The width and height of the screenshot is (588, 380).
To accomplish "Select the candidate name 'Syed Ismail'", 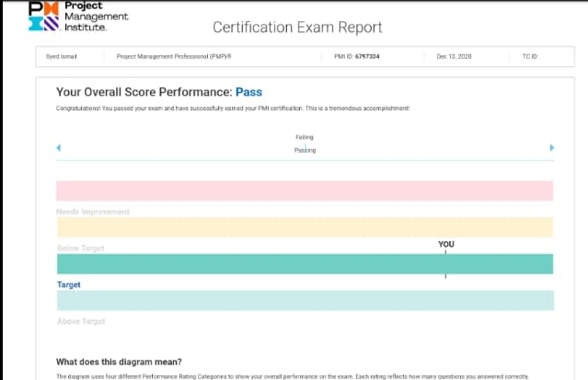I will 61,57.
